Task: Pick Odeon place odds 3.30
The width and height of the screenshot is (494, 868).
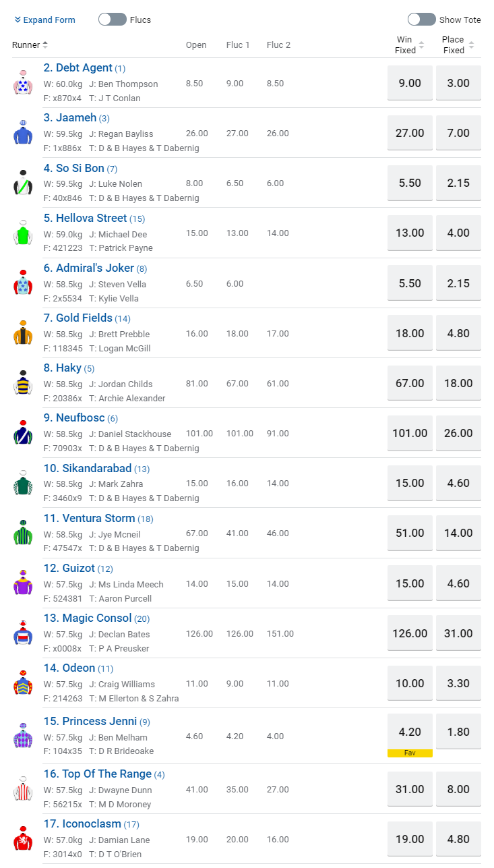Action: click(x=458, y=683)
